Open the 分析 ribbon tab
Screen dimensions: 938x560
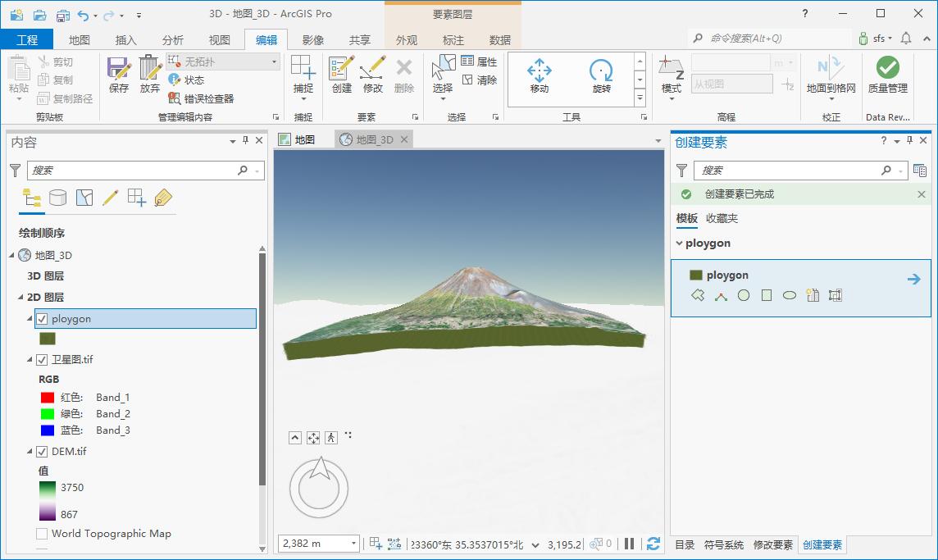[x=172, y=39]
